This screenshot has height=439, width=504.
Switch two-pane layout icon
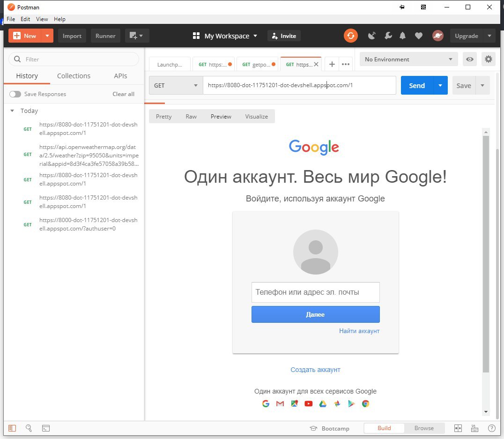[x=458, y=428]
